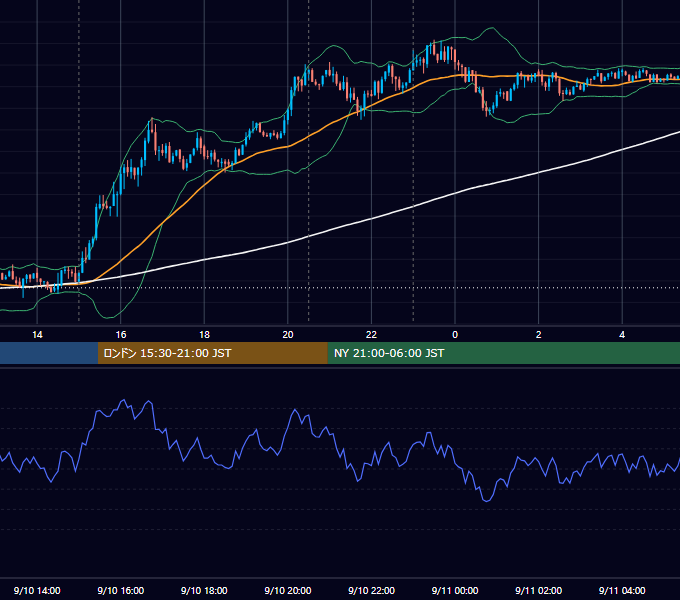This screenshot has height=600, width=680.
Task: Click the hour 22 axis label
Action: [x=371, y=335]
